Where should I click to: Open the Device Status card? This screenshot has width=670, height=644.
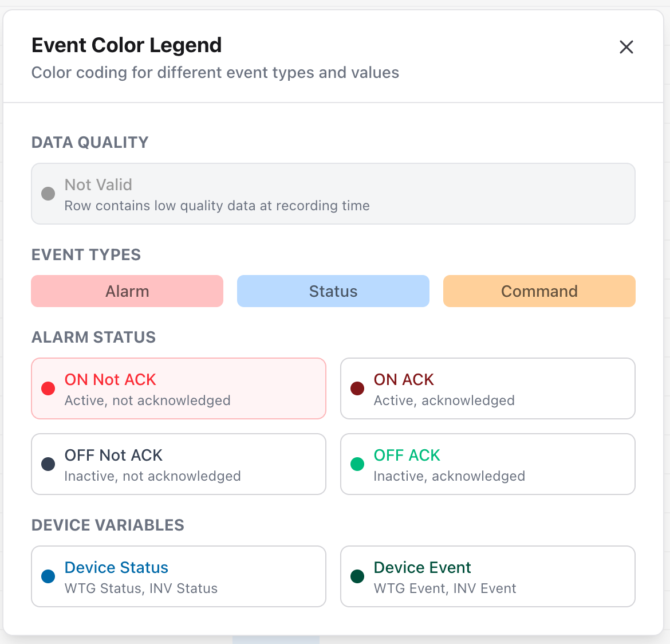click(x=178, y=576)
